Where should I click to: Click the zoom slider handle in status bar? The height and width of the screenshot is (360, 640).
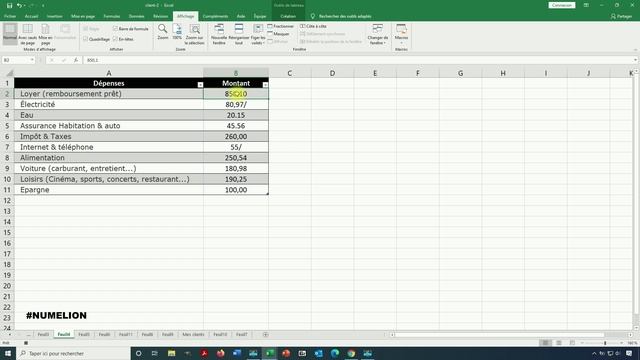coord(605,343)
